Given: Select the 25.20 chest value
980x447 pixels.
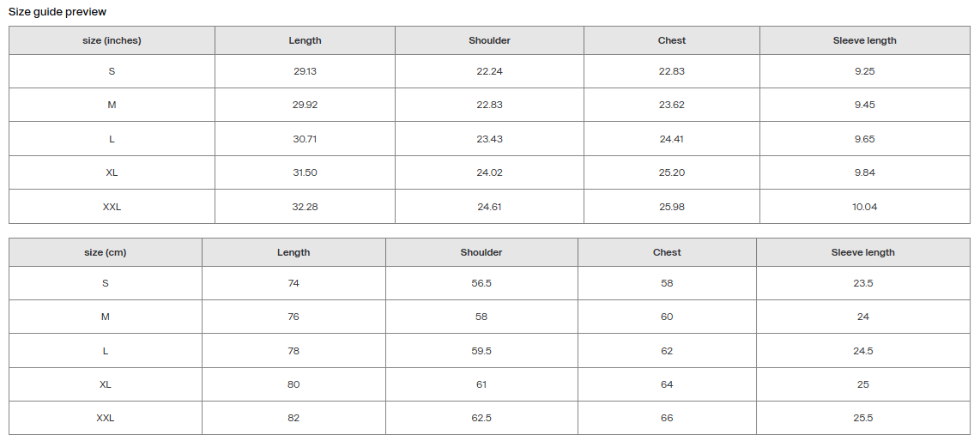Looking at the screenshot, I should click(x=672, y=172).
